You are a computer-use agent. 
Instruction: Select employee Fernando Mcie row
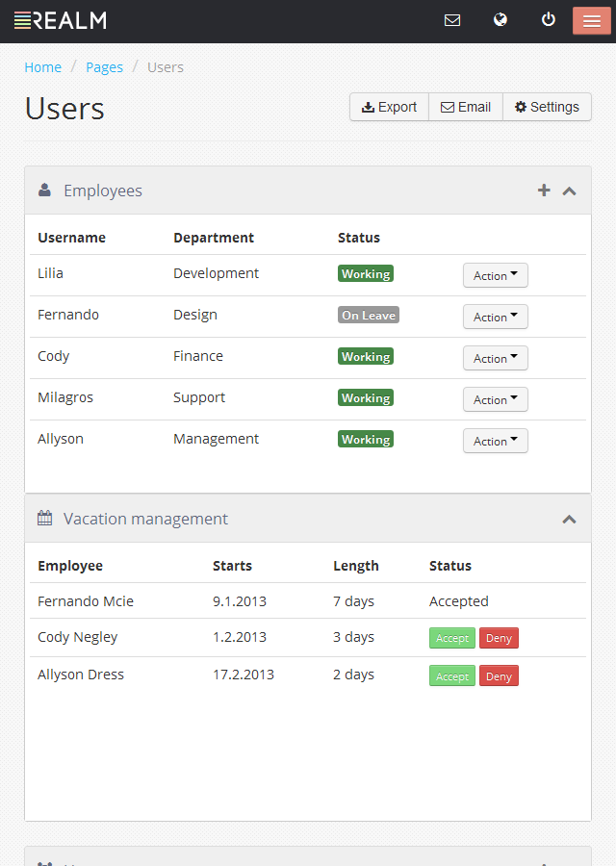point(308,600)
